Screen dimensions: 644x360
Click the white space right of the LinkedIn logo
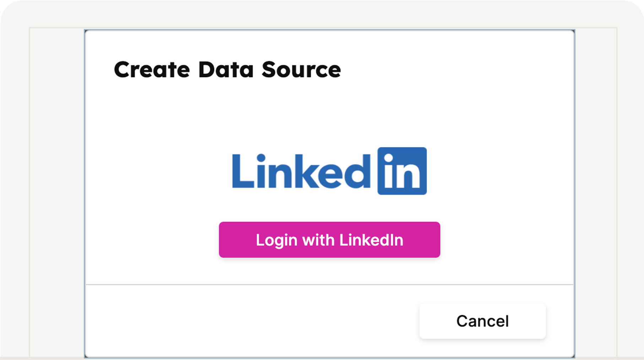coord(497,171)
